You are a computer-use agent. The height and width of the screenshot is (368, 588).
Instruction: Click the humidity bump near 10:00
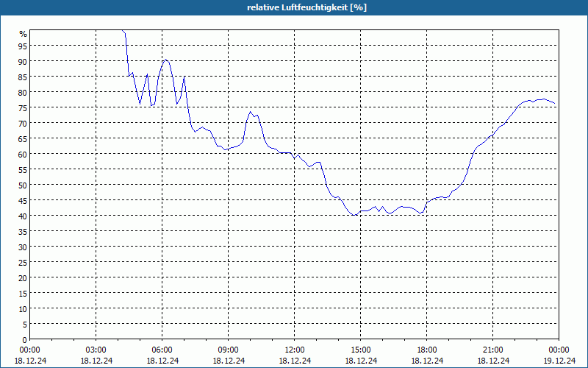(251, 112)
